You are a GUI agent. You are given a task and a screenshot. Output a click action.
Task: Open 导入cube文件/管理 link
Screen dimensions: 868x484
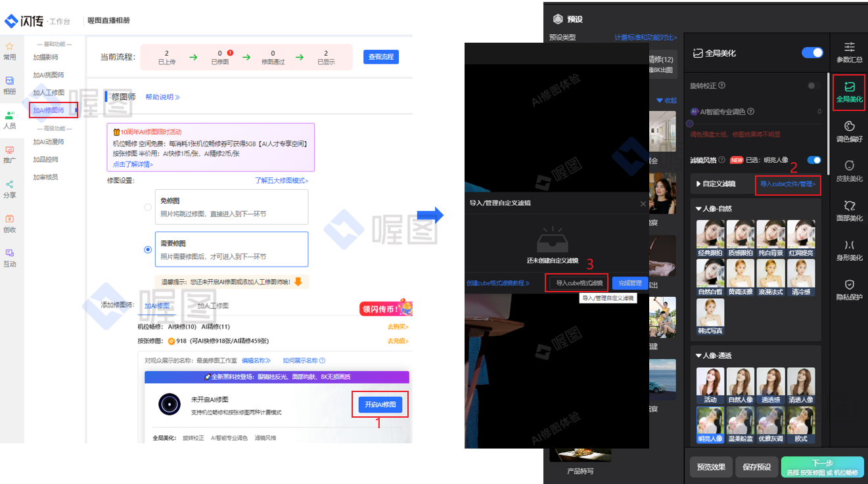(788, 184)
